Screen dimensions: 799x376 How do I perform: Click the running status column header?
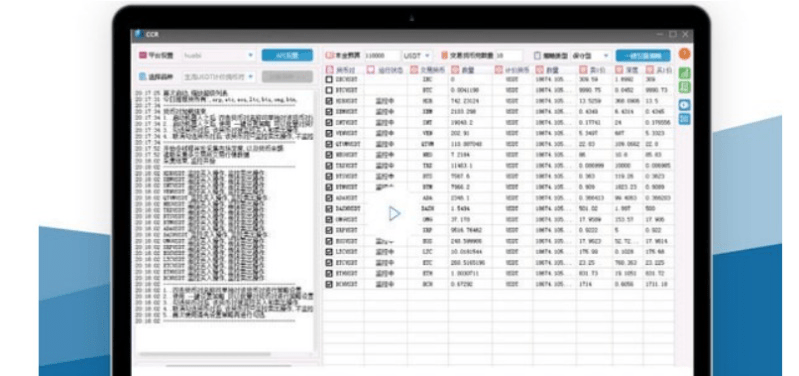point(386,70)
